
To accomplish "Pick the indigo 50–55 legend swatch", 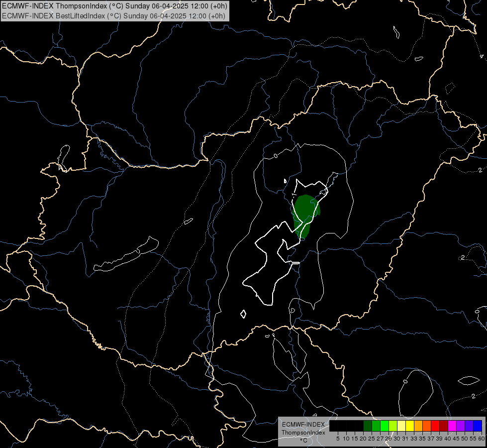I will [469, 426].
